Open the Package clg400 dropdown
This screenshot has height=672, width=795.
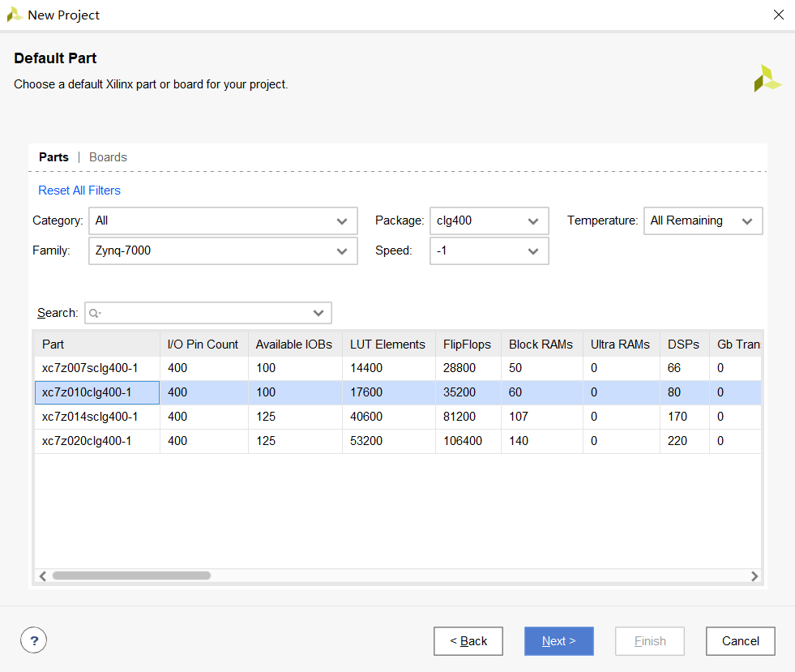[489, 220]
